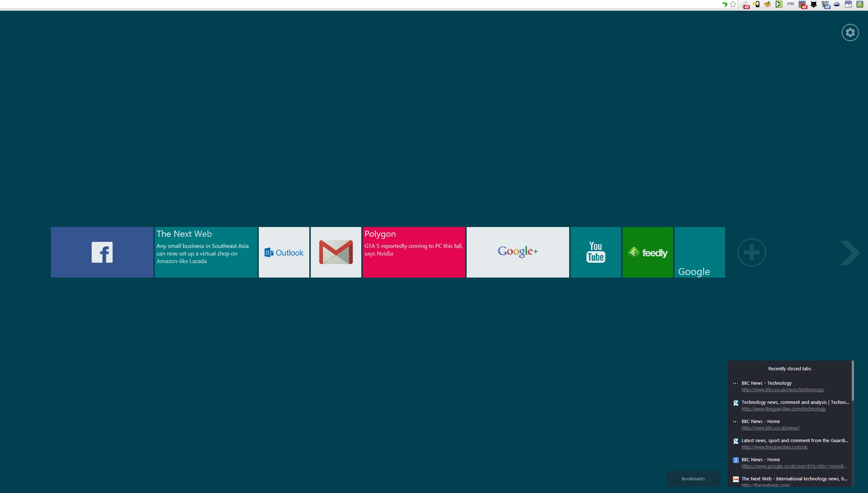The width and height of the screenshot is (868, 493).
Task: Click send-to-phone extension icon
Action: coord(756,4)
